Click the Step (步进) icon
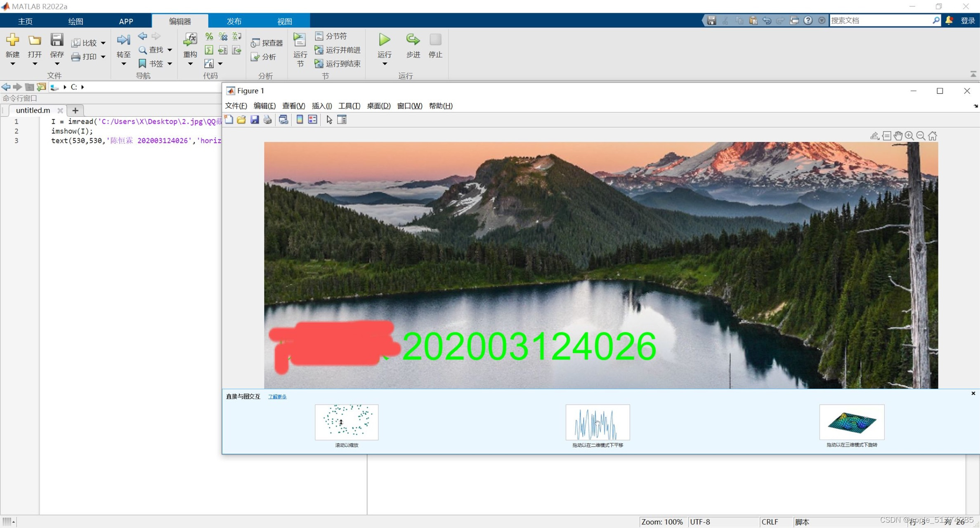This screenshot has height=528, width=980. 412,40
